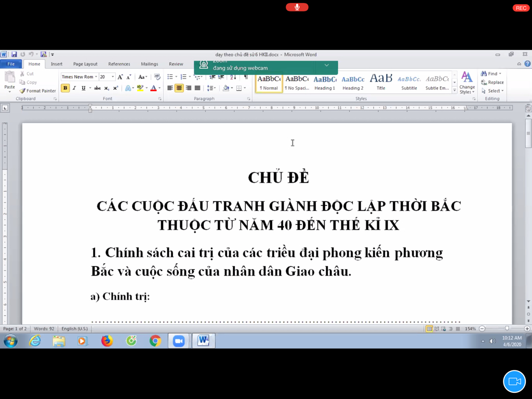This screenshot has height=399, width=532.
Task: Open the font size dropdown
Action: pyautogui.click(x=113, y=77)
